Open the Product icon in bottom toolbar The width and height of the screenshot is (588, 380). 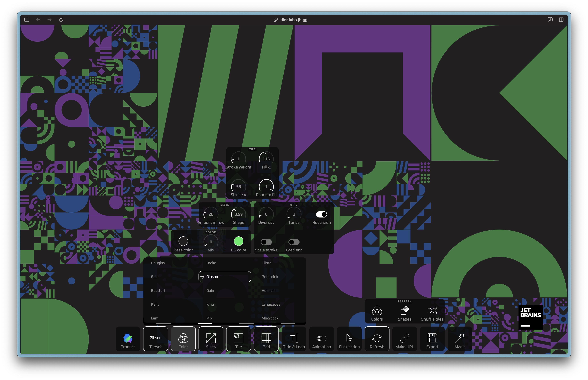pos(128,339)
